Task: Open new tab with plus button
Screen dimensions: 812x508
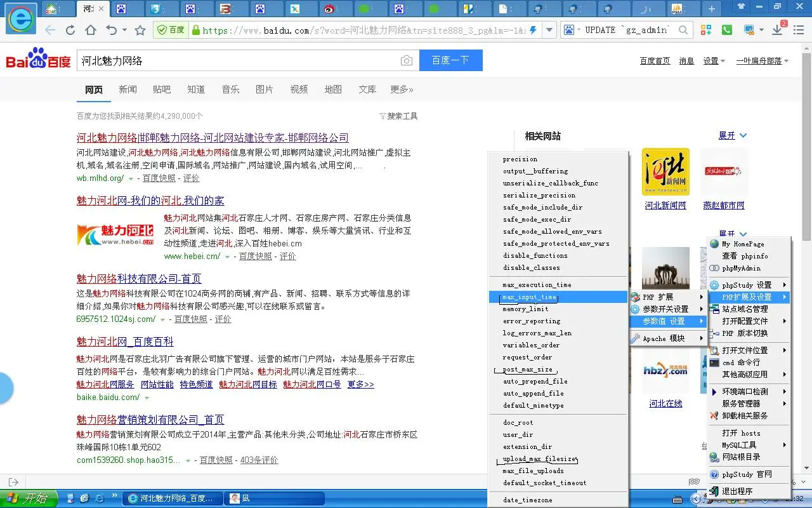Action: (712, 9)
